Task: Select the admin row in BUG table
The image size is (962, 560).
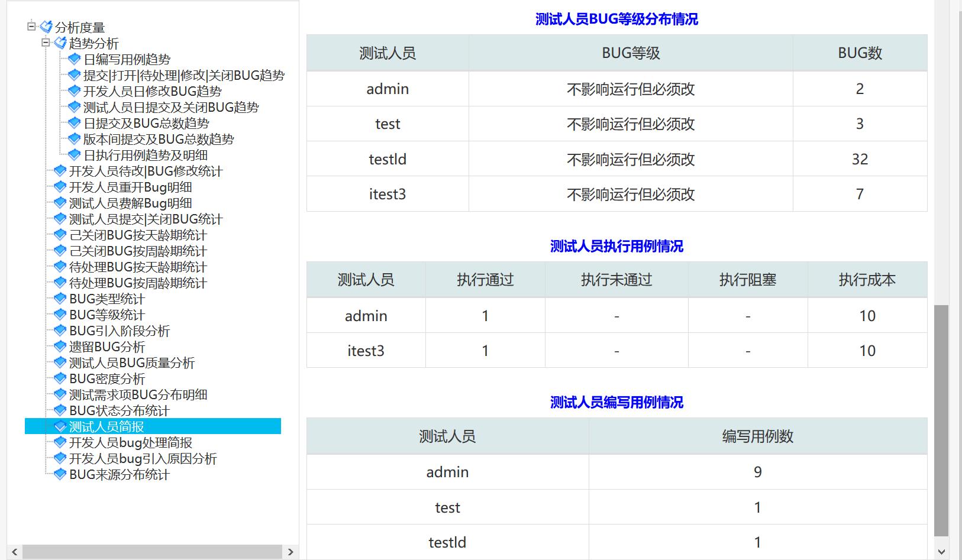Action: pyautogui.click(x=388, y=89)
